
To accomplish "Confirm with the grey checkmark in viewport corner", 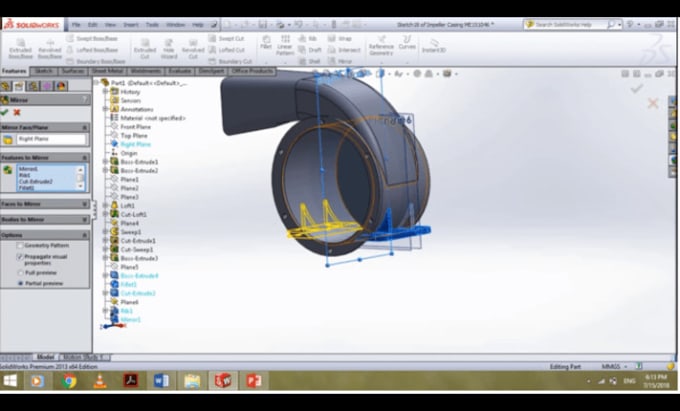I will pos(637,88).
